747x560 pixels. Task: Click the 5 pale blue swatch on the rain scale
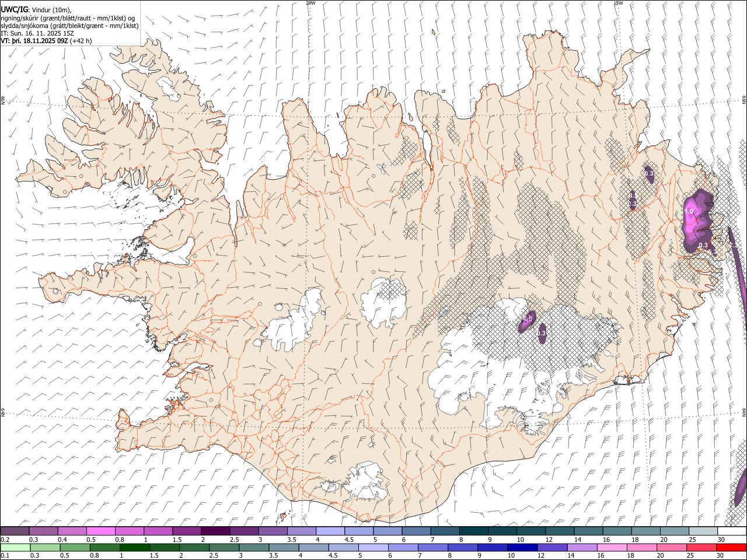click(x=373, y=547)
